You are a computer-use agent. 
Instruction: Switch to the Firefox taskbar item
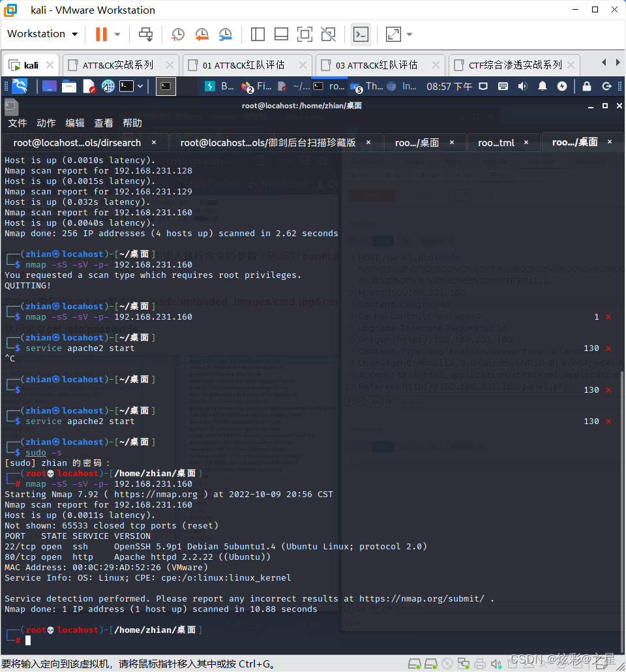pyautogui.click(x=256, y=86)
